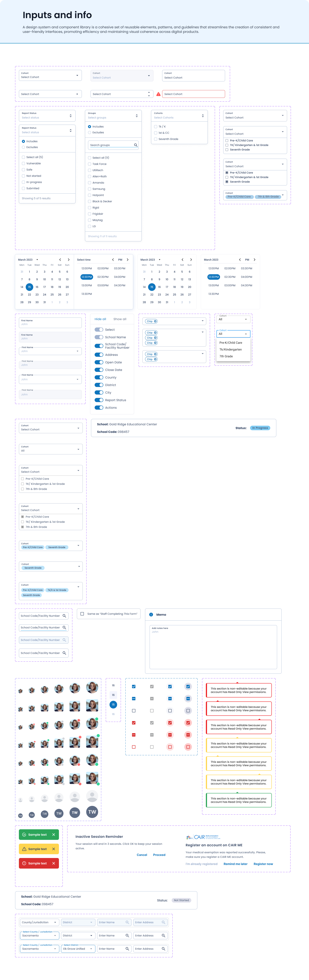Expand the Select groups dropdown
This screenshot has height=980, width=309.
(x=113, y=116)
